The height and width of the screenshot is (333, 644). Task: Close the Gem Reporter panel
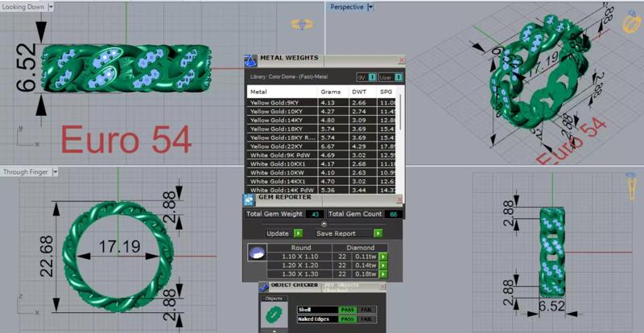pos(401,199)
